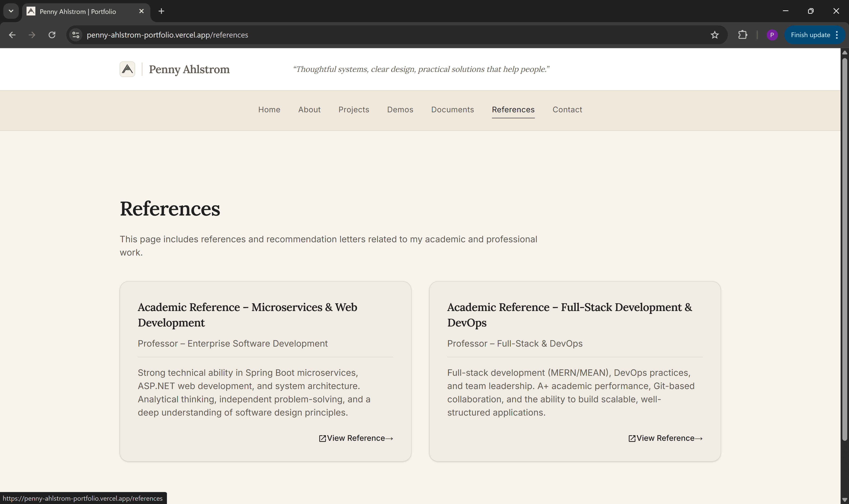Navigate back to the previous page
The height and width of the screenshot is (504, 849).
tap(12, 35)
